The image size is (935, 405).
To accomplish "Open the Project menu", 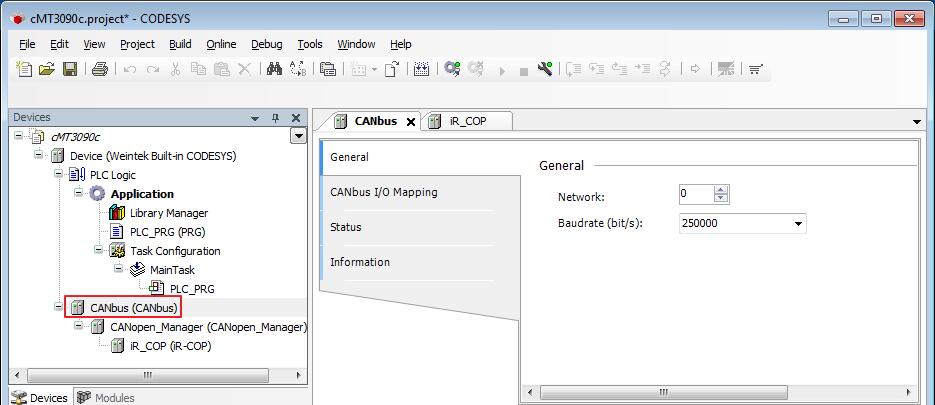I will pyautogui.click(x=137, y=44).
